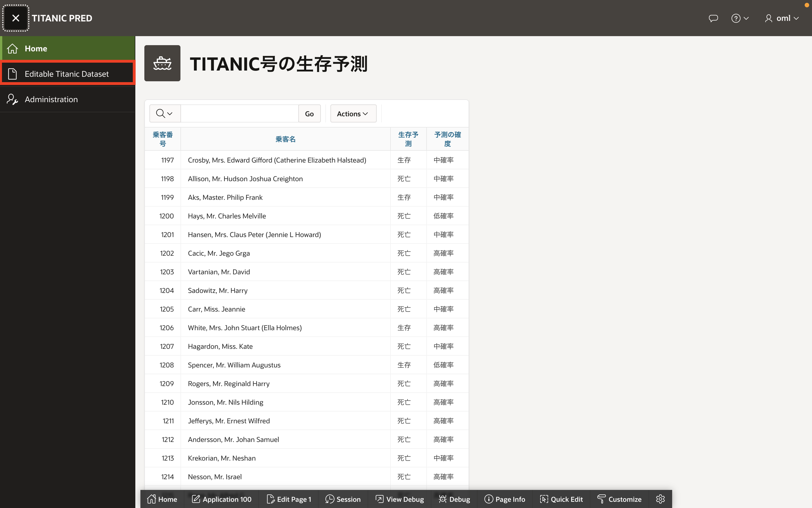Open Application 100 in developer toolbar

(221, 499)
